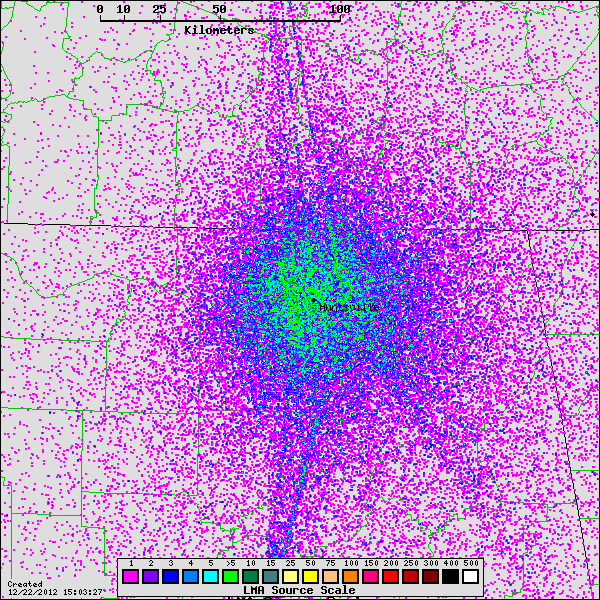Image resolution: width=600 pixels, height=600 pixels.
Task: Select the dark green swatch labeled 10
Action: point(250,577)
